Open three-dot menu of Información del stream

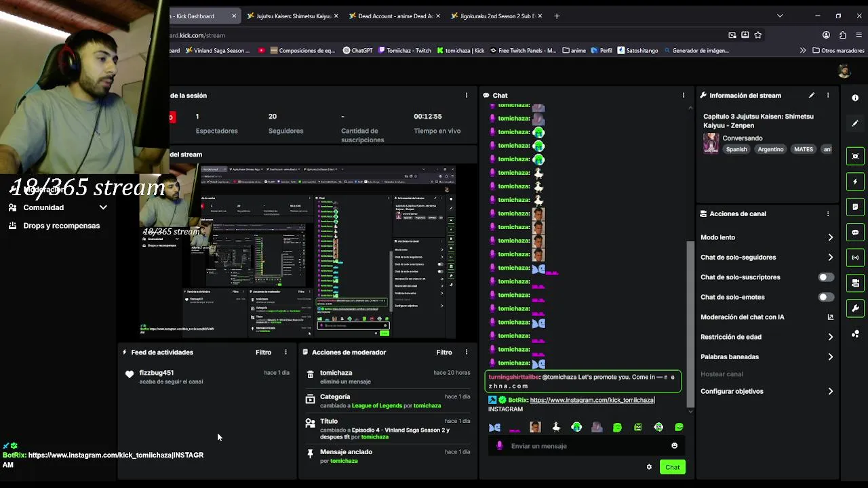[x=828, y=96]
